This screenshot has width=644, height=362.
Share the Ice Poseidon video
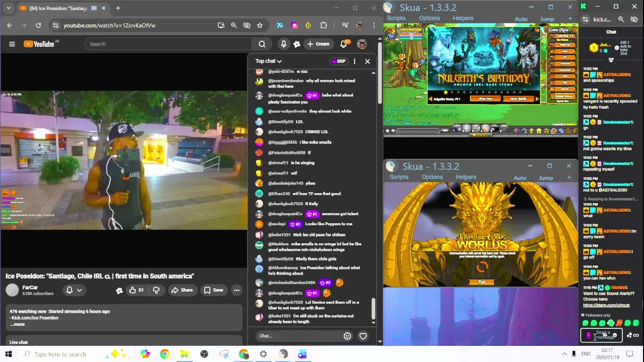[182, 290]
